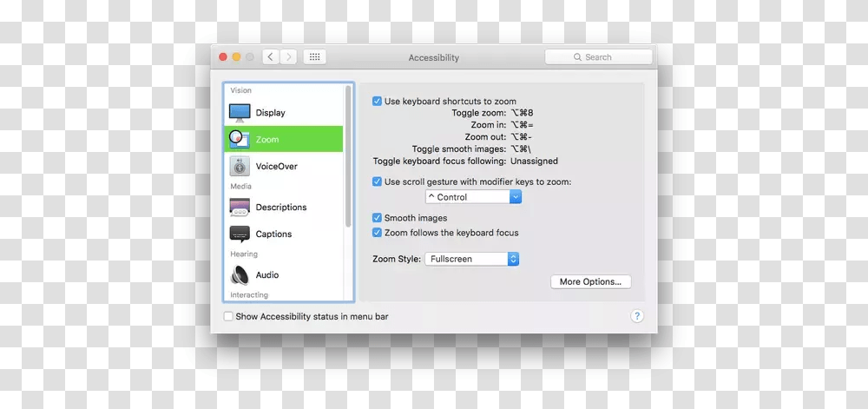This screenshot has height=409, width=868.
Task: Open VoiceOver via its sidebar icon
Action: pyautogui.click(x=240, y=166)
